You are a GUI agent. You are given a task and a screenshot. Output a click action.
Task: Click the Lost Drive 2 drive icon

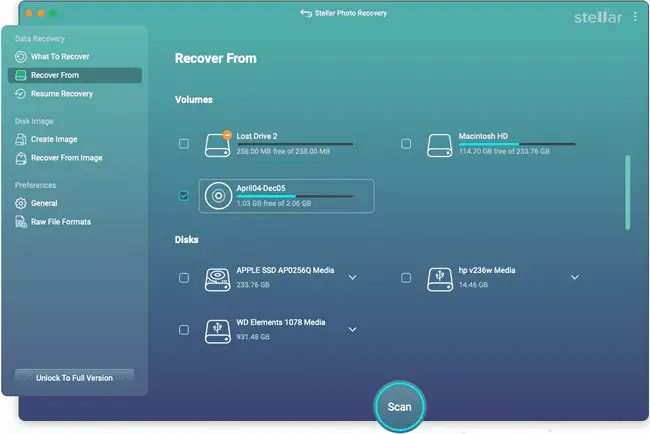(x=218, y=145)
